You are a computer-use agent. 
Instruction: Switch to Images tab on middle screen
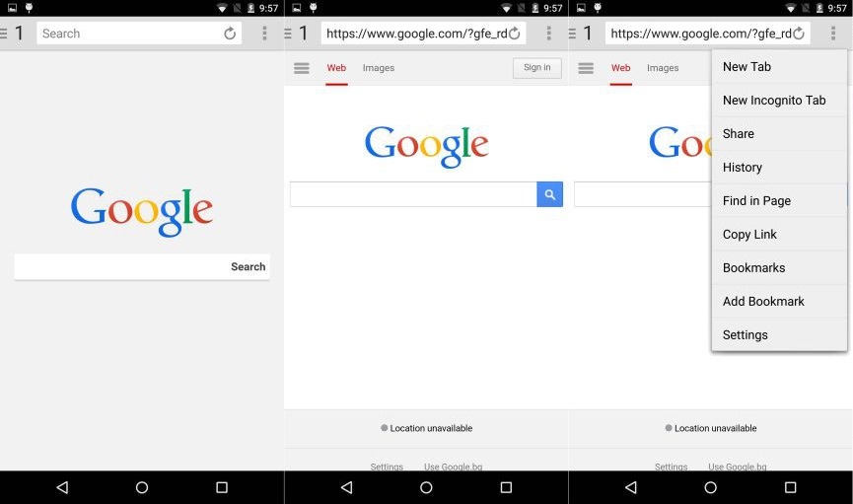click(x=379, y=68)
